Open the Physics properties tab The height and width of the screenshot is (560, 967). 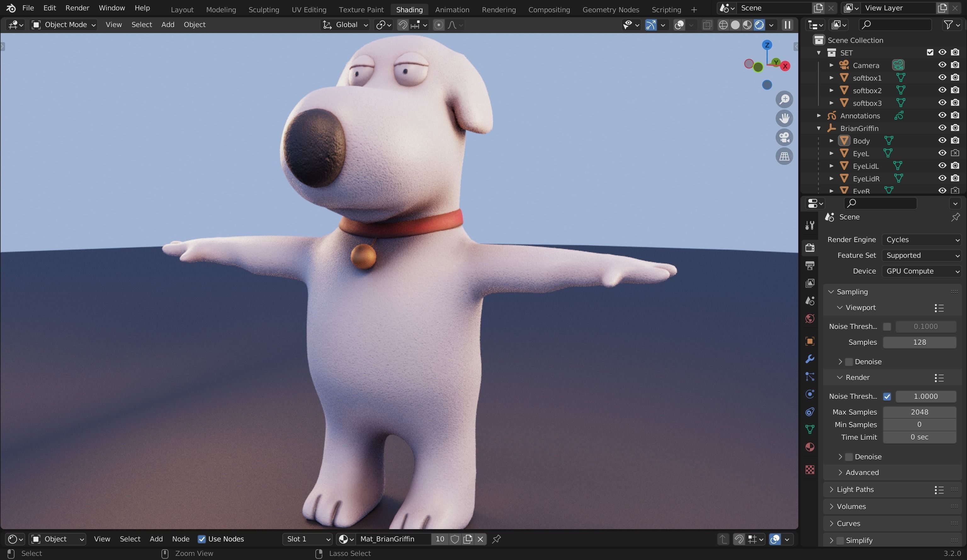(810, 394)
